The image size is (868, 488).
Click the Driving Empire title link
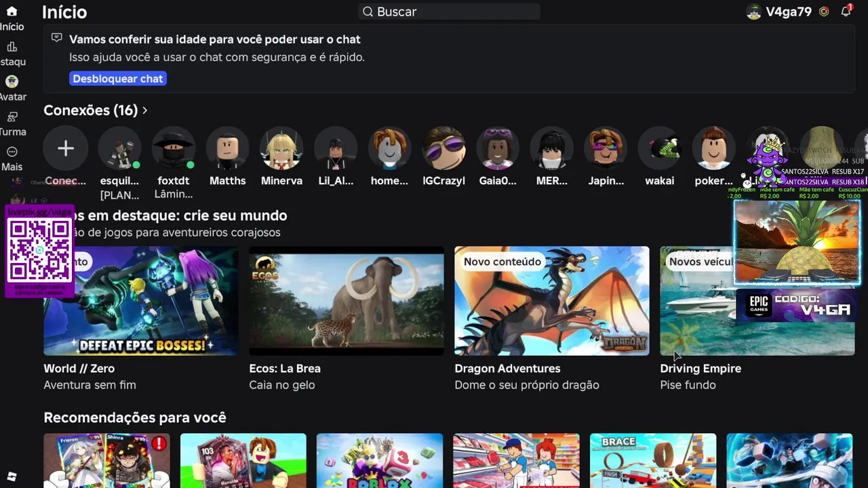coord(701,369)
